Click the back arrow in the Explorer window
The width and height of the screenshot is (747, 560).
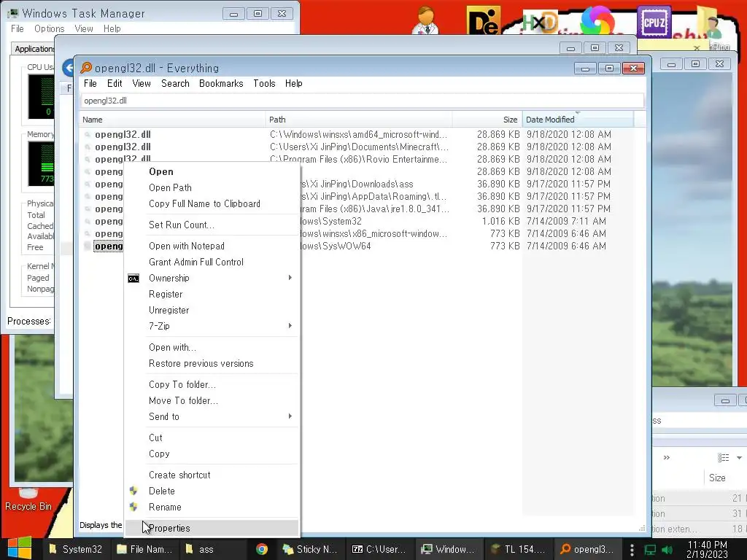68,68
